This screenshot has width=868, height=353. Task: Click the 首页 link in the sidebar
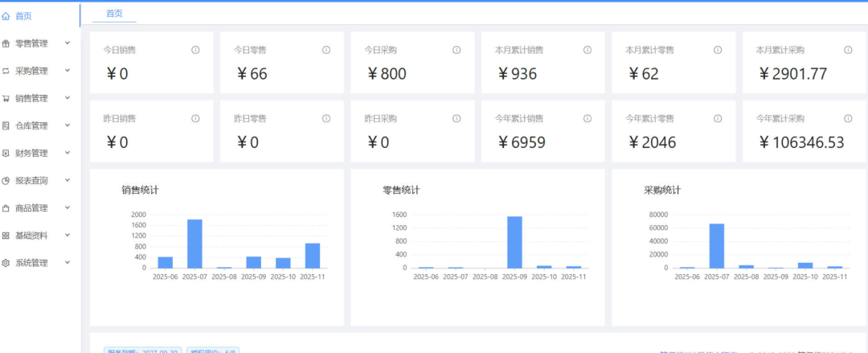[x=24, y=15]
